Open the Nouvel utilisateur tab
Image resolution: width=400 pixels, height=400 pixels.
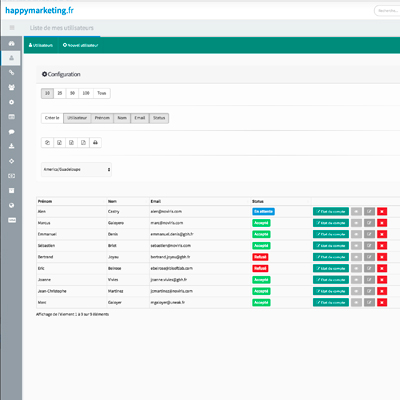click(80, 45)
